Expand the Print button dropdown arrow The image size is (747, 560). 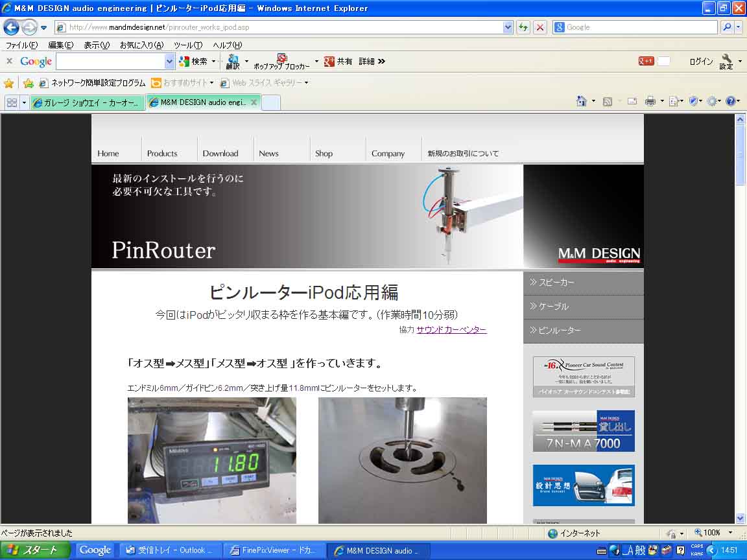click(662, 101)
